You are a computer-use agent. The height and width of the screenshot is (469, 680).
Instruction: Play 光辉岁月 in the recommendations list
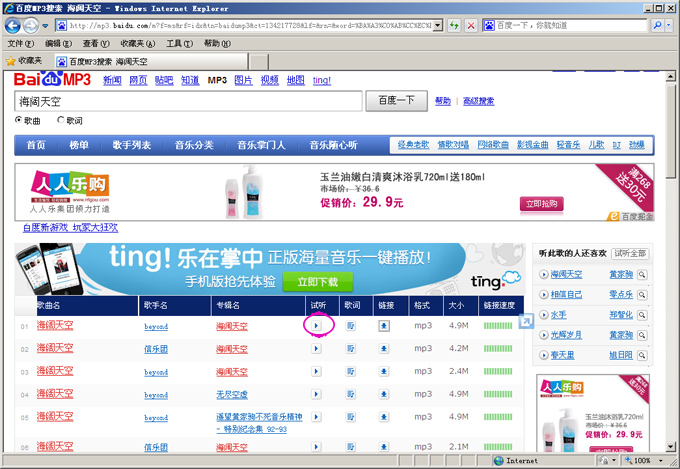click(x=543, y=335)
